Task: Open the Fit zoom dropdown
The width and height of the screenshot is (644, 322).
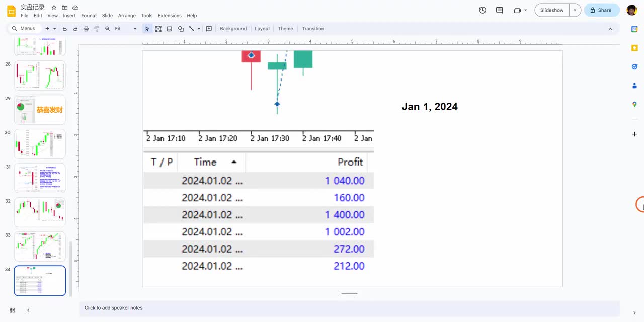Action: (125, 29)
